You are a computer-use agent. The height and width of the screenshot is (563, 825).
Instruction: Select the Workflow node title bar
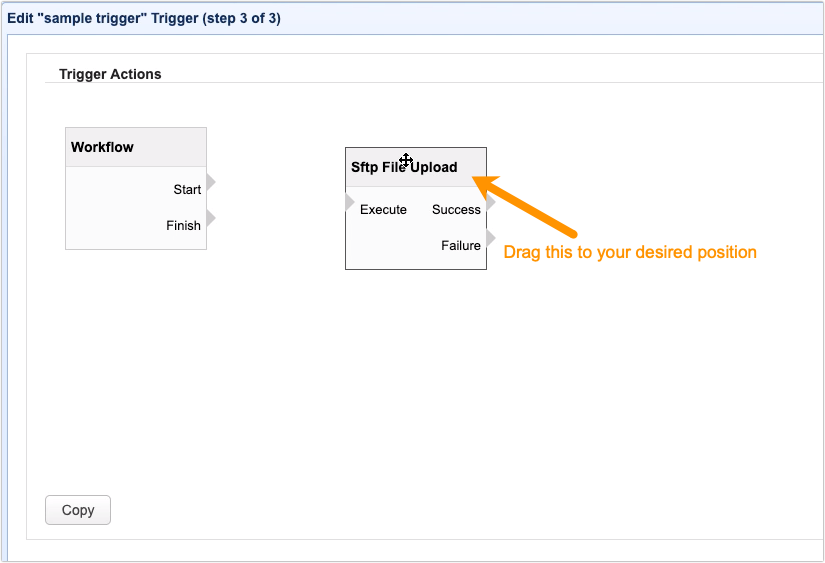[135, 147]
